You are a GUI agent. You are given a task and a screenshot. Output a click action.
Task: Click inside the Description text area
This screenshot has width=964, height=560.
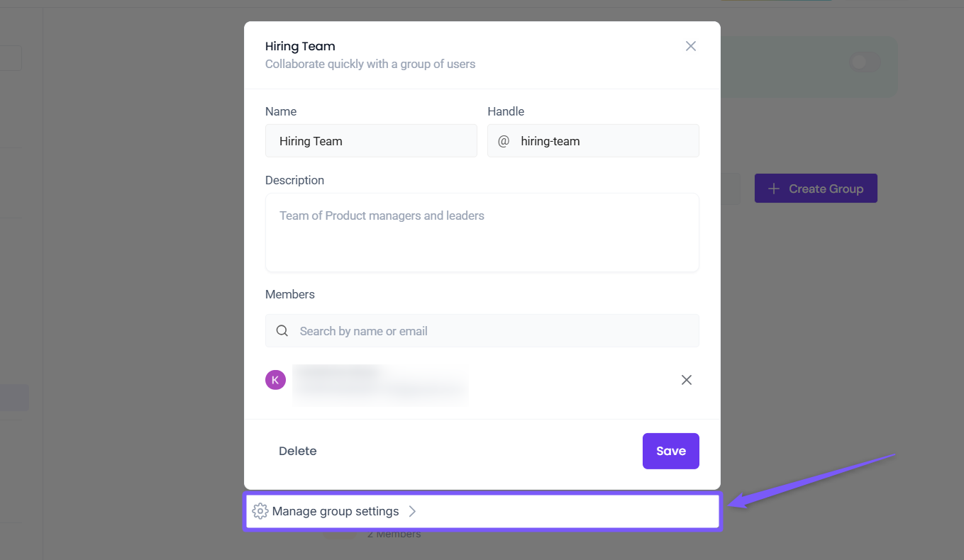(482, 233)
